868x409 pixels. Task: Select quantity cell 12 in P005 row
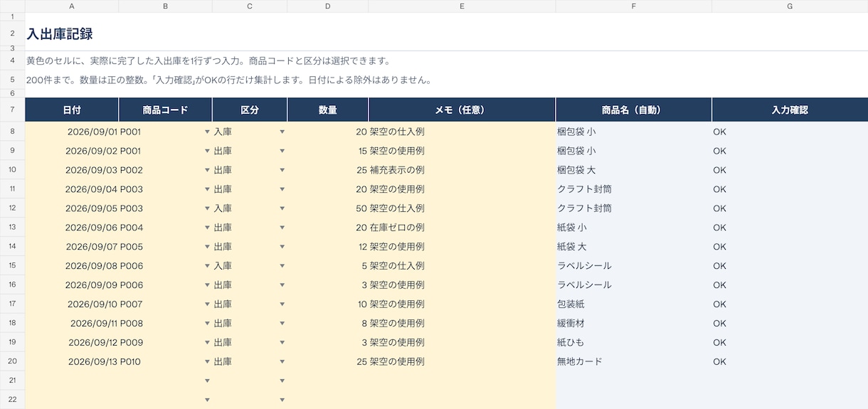click(328, 247)
